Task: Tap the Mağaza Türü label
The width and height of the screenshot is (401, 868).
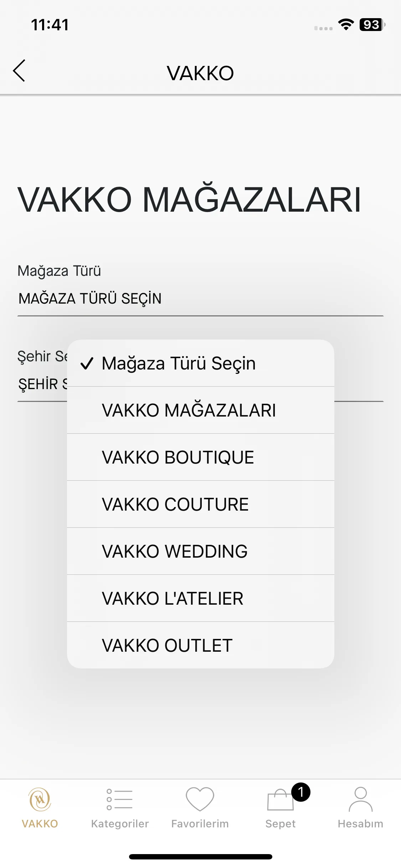Action: pyautogui.click(x=59, y=271)
